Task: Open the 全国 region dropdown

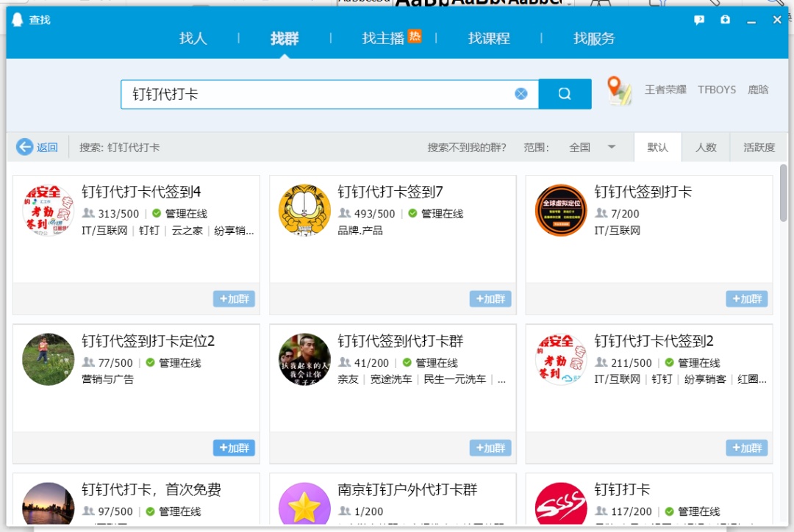Action: tap(577, 147)
